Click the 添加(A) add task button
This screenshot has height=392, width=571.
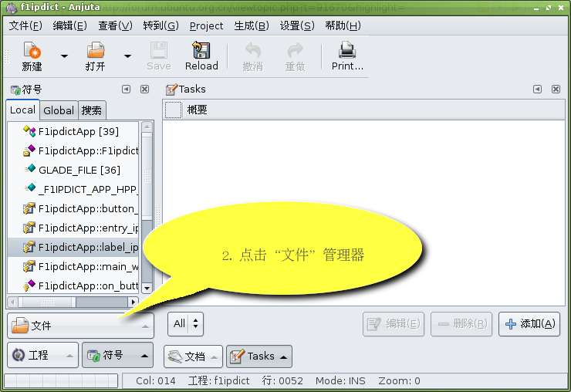(x=529, y=323)
